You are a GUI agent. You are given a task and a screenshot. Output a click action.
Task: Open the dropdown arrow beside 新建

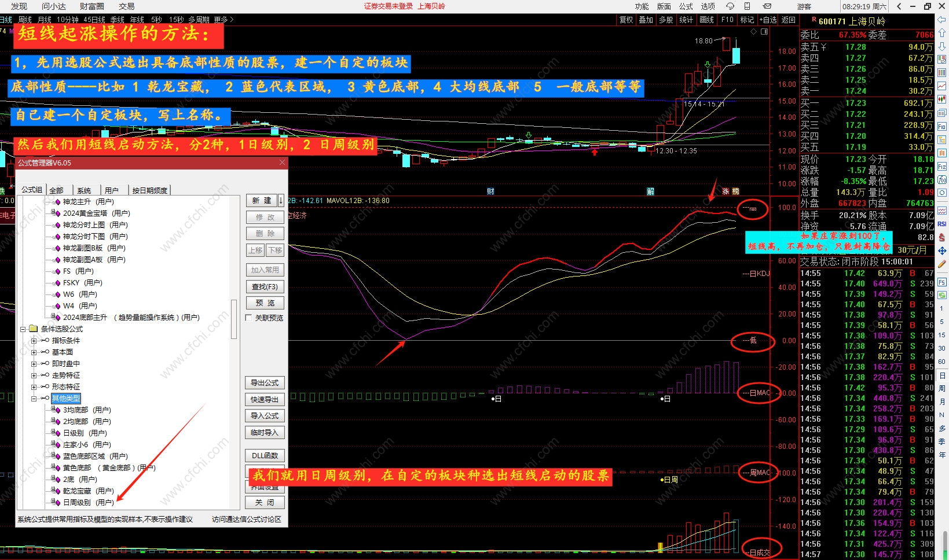tap(281, 200)
